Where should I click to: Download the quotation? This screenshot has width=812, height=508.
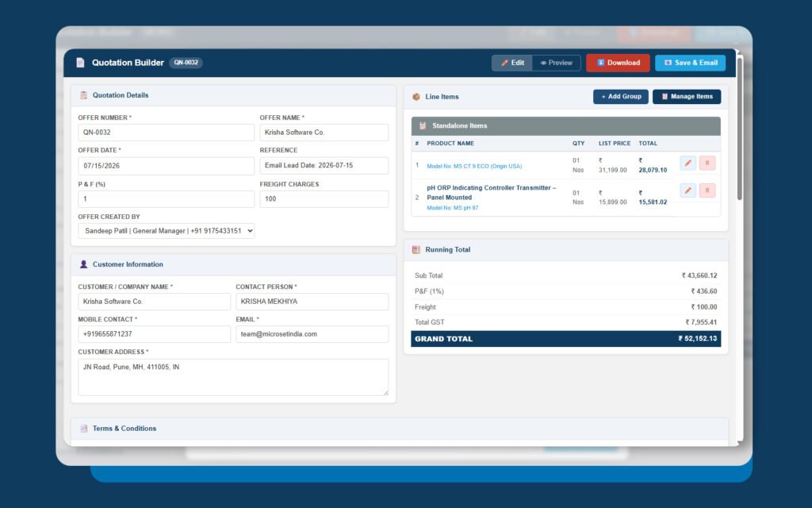pos(618,63)
